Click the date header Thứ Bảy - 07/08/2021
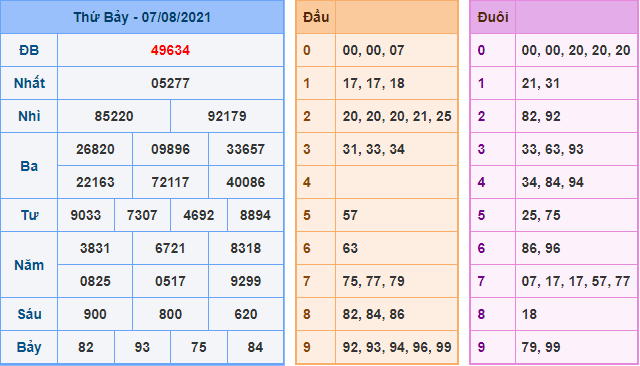 point(142,17)
